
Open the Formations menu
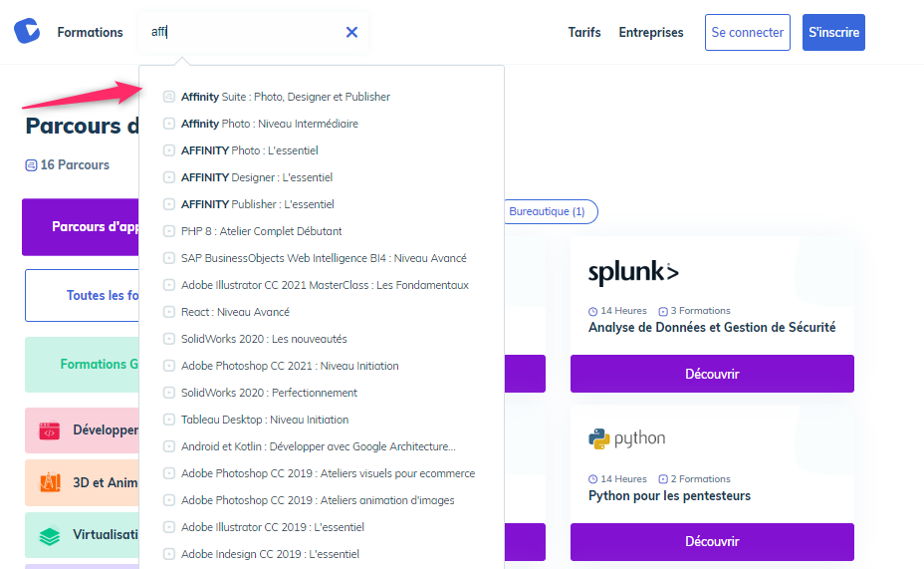[90, 33]
